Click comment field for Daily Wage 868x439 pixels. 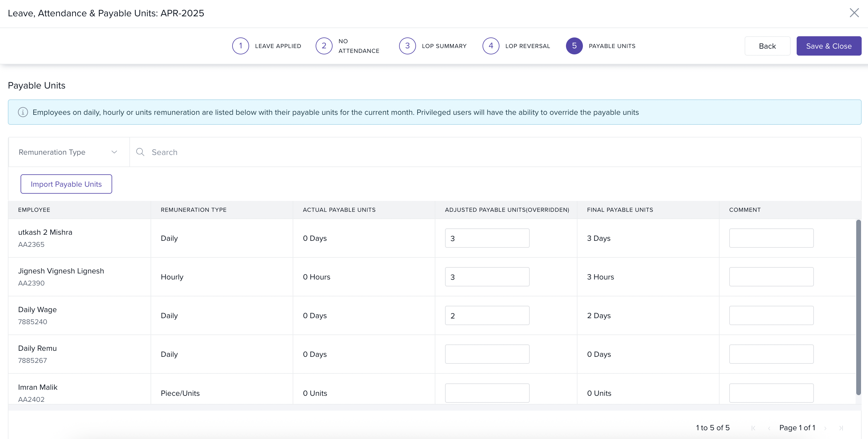[x=771, y=315]
